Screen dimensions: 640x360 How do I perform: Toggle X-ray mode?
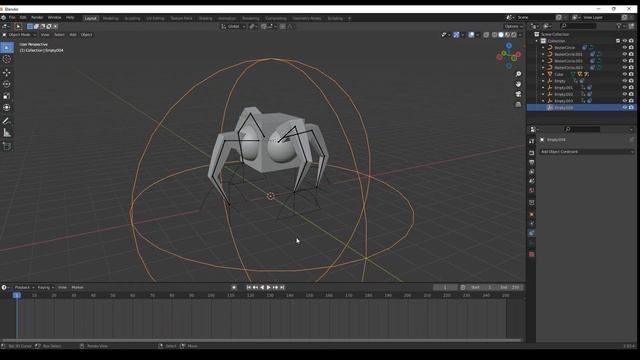tap(486, 35)
